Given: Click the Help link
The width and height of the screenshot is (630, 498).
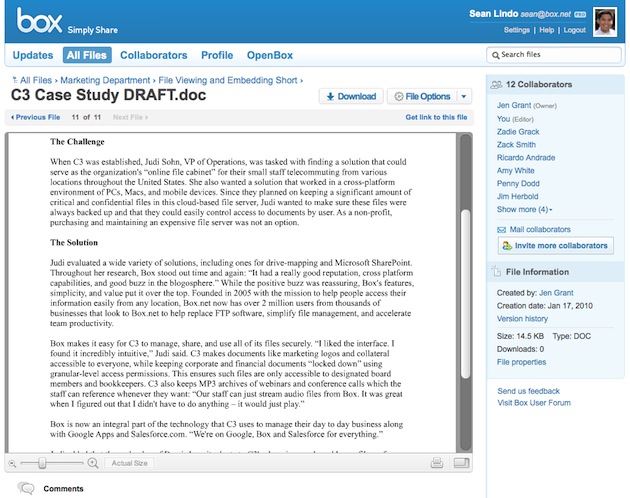Looking at the screenshot, I should pos(546,30).
